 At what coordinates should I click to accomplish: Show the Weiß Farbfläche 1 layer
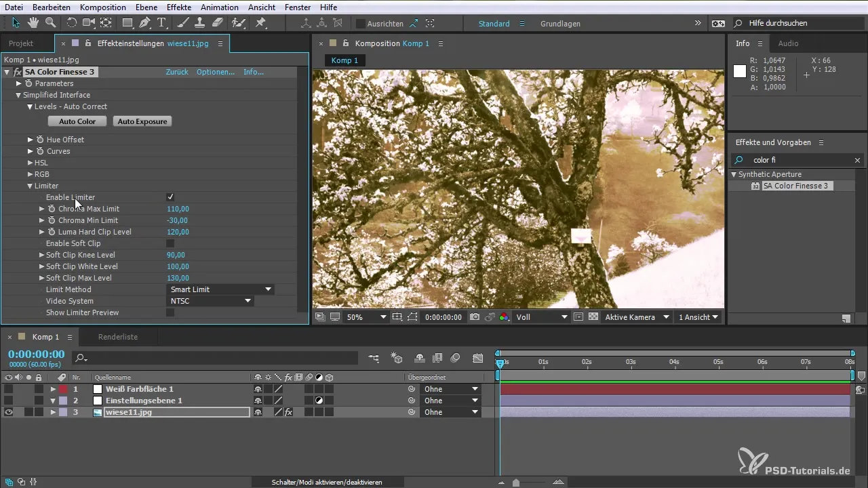[x=8, y=389]
